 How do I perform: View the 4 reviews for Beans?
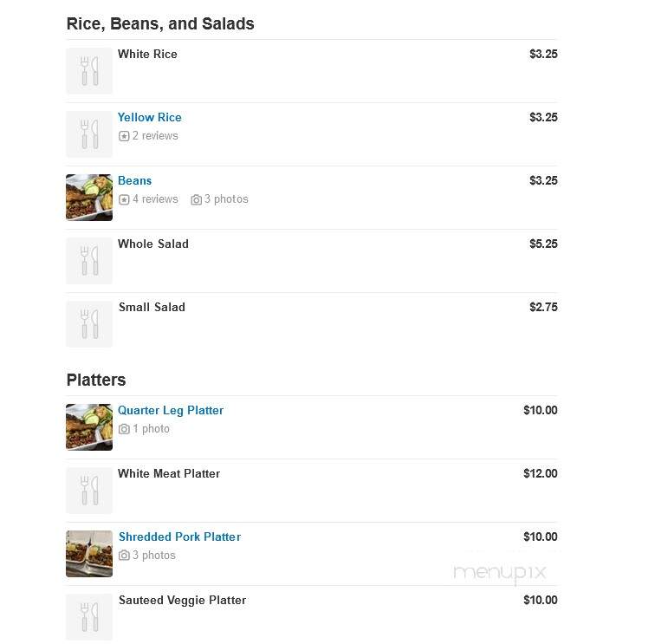[155, 199]
